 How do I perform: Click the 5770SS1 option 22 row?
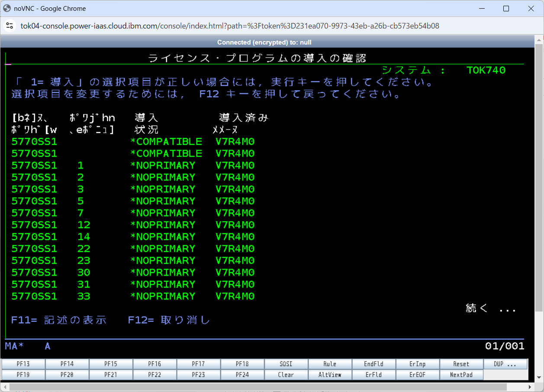point(133,249)
